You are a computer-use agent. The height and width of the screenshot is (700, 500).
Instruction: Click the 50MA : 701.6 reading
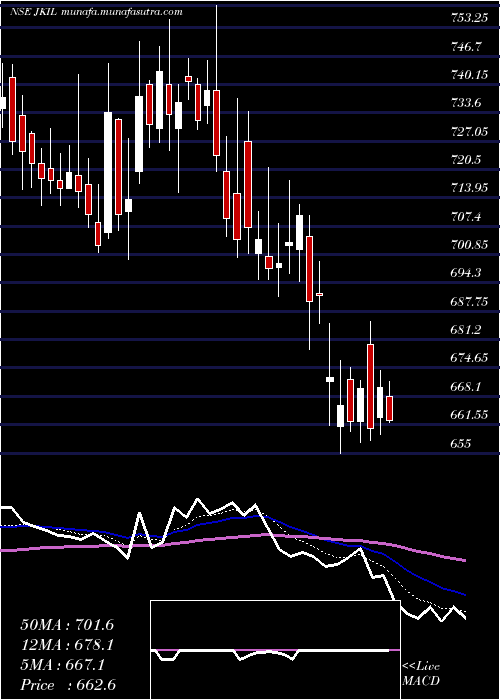point(67,625)
